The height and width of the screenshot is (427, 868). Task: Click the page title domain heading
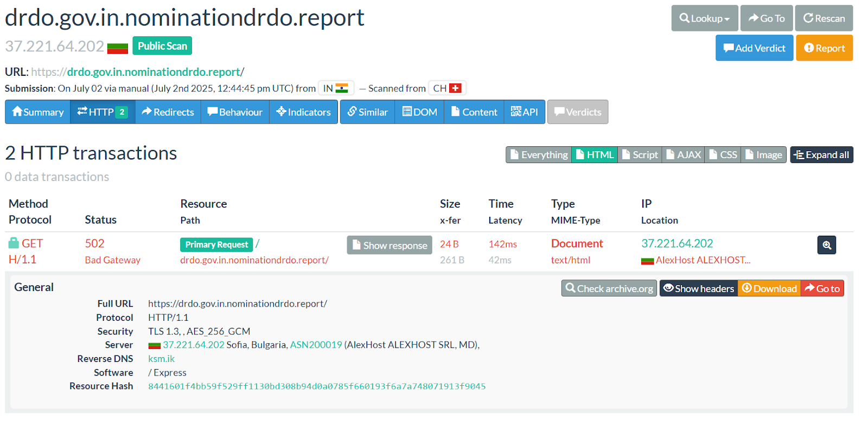click(x=184, y=17)
